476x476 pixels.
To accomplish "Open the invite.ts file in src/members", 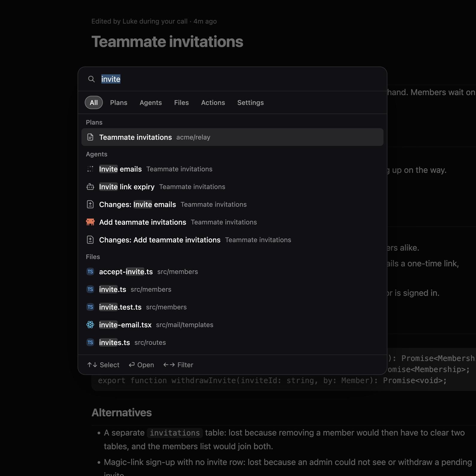I will [x=232, y=289].
